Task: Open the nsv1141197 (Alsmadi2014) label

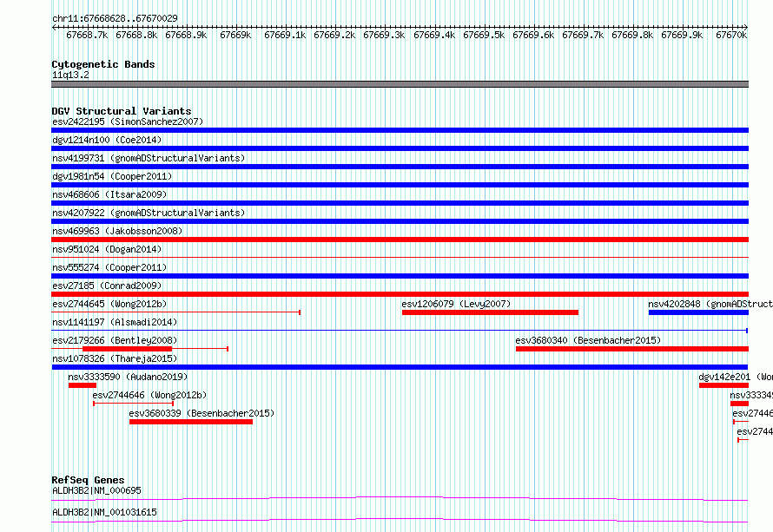Action: pyautogui.click(x=115, y=322)
